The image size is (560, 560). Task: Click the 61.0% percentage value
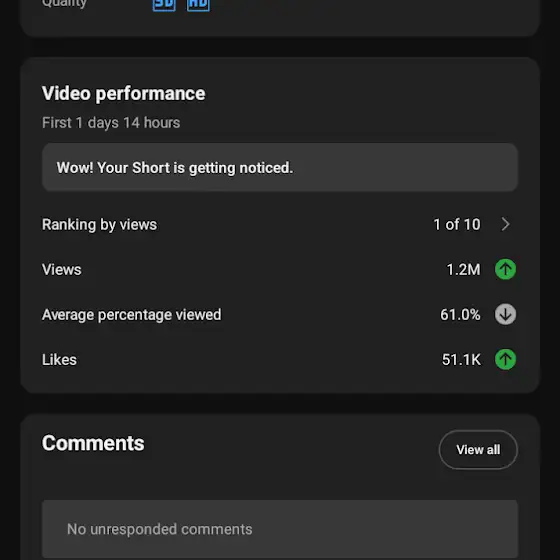click(x=460, y=315)
